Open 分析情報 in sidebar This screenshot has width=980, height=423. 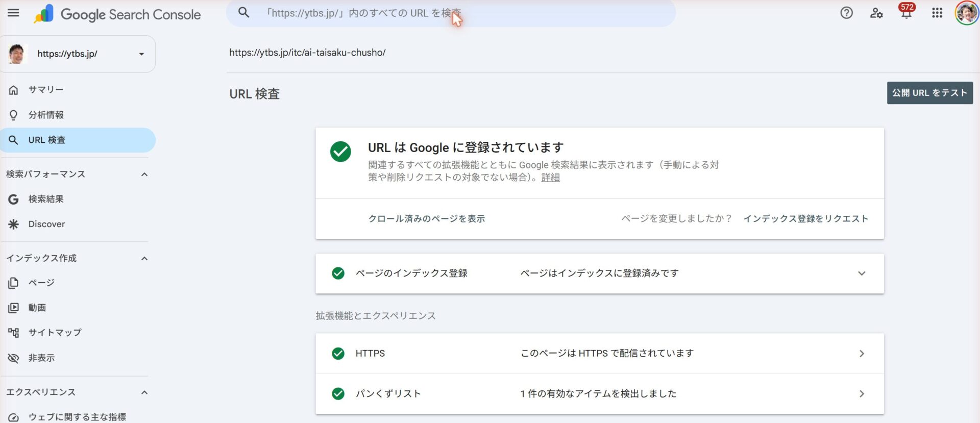(x=78, y=115)
